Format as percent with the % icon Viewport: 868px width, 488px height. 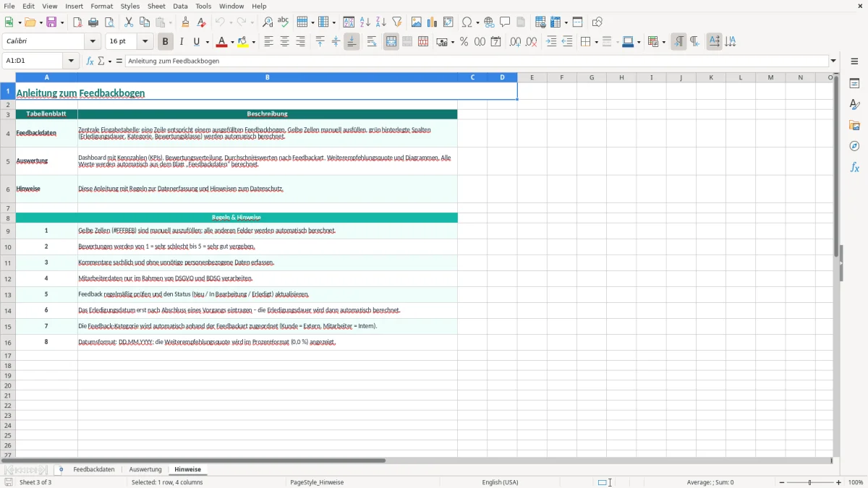click(x=464, y=42)
